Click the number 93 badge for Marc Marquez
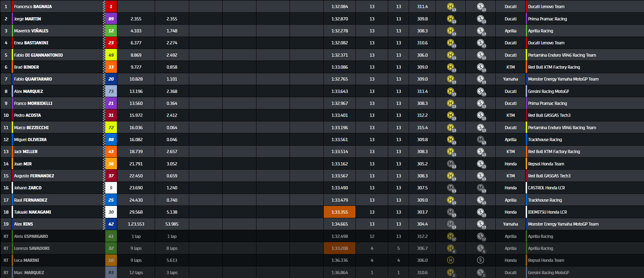The width and height of the screenshot is (644, 278). (111, 273)
